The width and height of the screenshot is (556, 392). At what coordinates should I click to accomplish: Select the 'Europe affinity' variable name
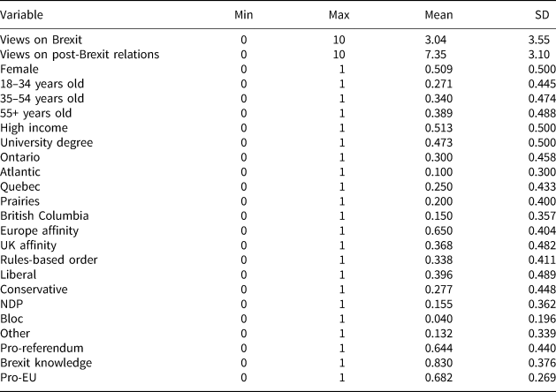coord(41,230)
